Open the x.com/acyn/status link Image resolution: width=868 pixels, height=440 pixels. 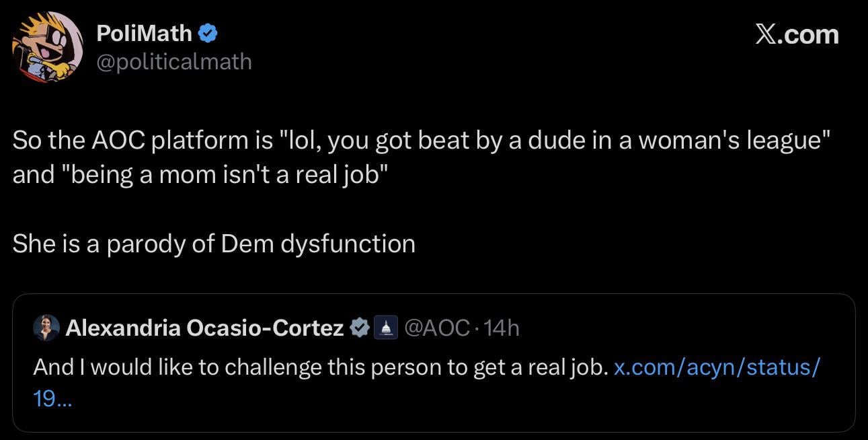[717, 367]
